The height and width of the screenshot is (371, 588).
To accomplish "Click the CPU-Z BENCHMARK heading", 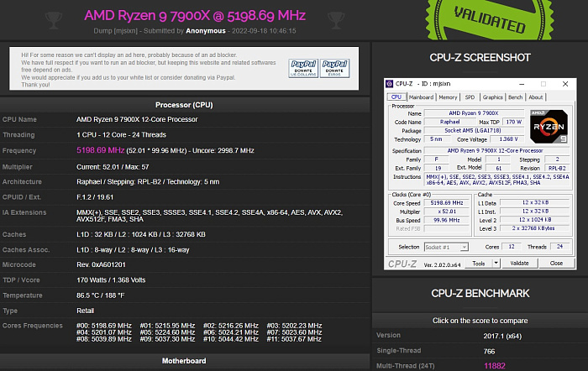I will point(480,293).
